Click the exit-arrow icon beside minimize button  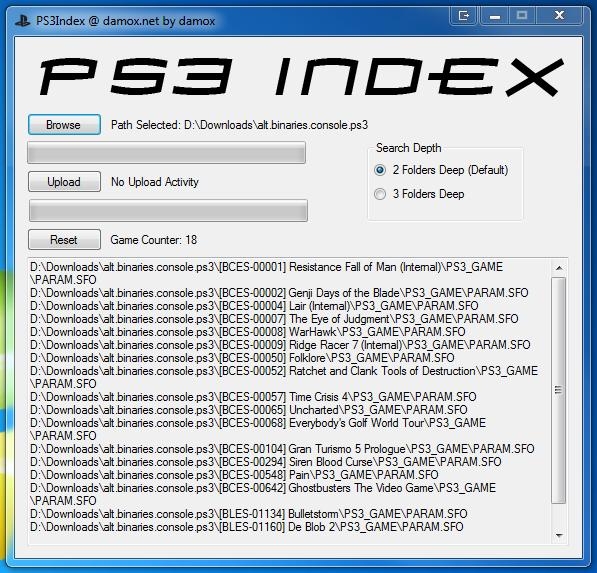(463, 16)
